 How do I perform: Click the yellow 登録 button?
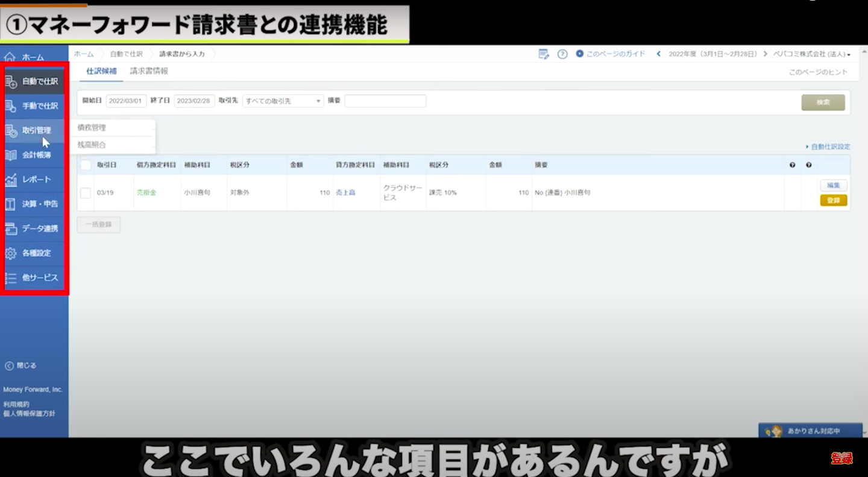point(833,200)
